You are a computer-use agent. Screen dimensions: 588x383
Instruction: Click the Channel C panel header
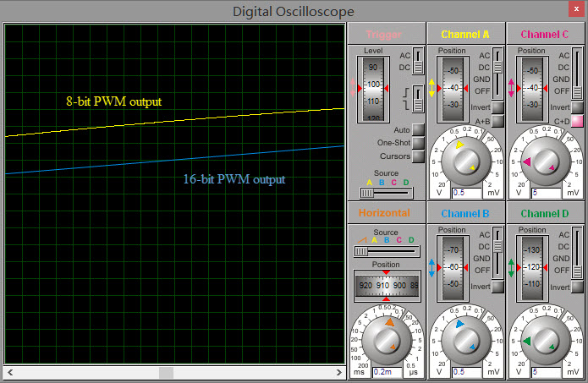click(545, 34)
